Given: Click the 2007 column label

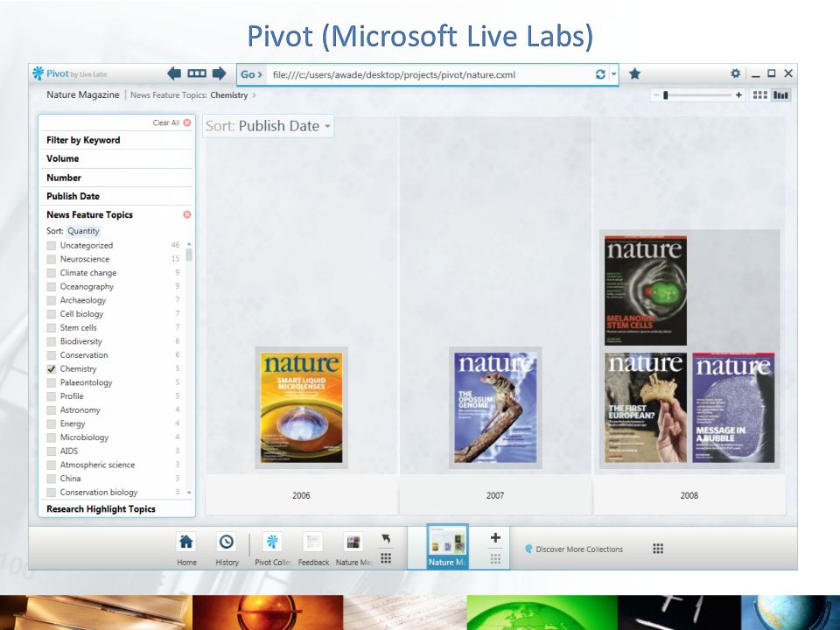Looking at the screenshot, I should 495,495.
